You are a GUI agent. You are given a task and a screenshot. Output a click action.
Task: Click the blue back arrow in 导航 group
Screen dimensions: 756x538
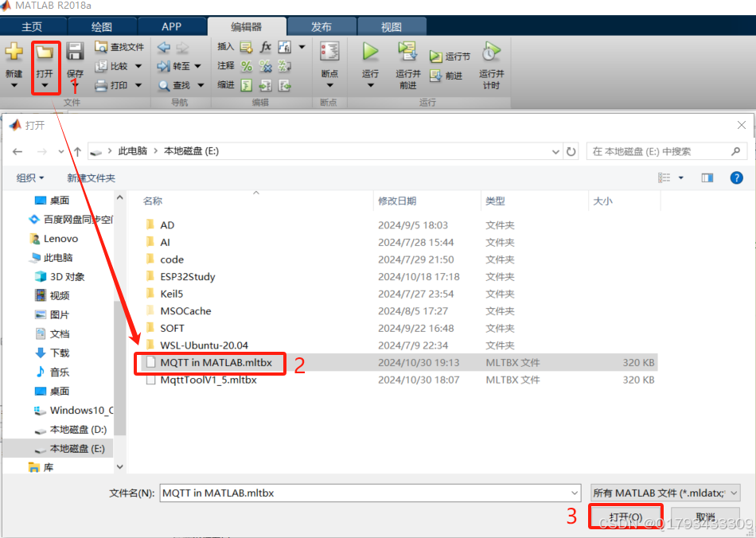click(164, 47)
